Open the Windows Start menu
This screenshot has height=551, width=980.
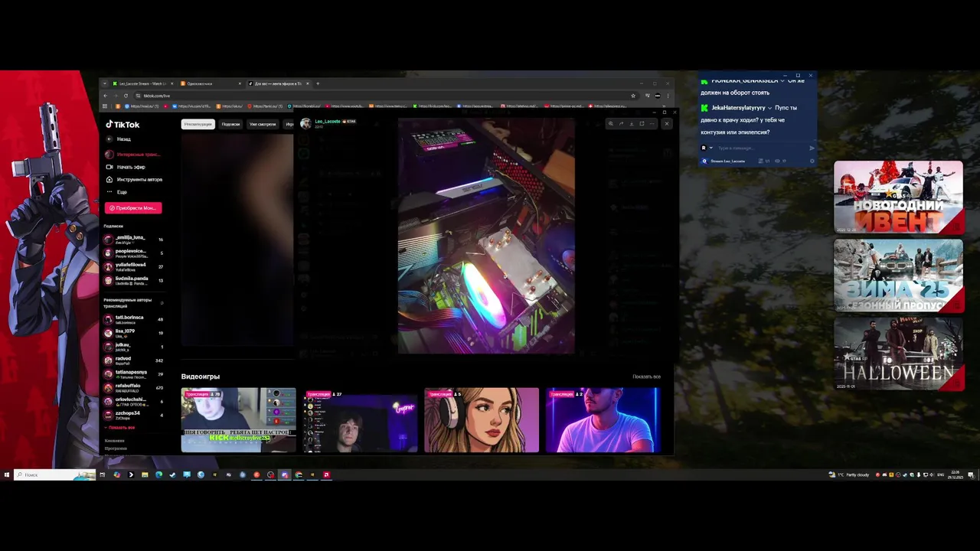click(x=7, y=474)
